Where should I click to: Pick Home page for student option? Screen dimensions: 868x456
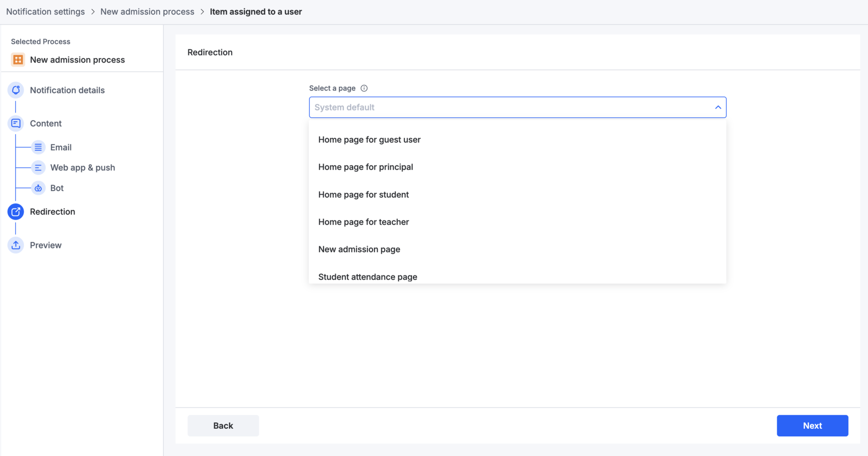pyautogui.click(x=363, y=195)
